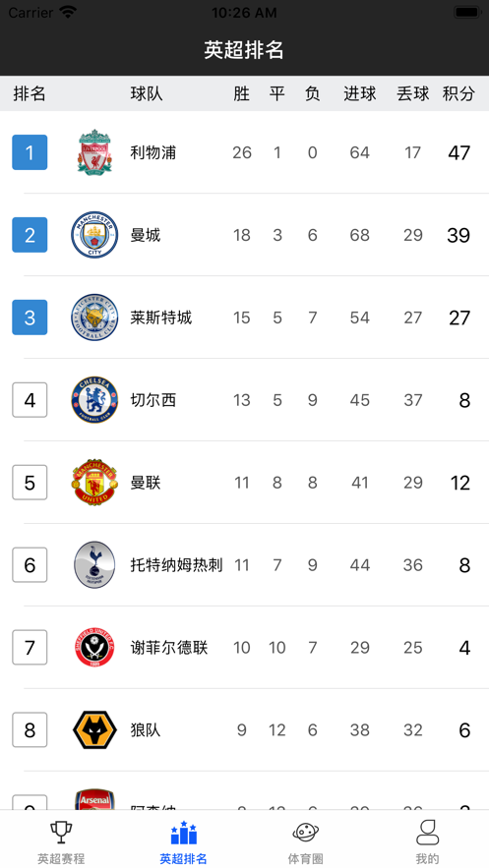Tap the rank 4 number box
The width and height of the screenshot is (489, 868).
pyautogui.click(x=30, y=400)
